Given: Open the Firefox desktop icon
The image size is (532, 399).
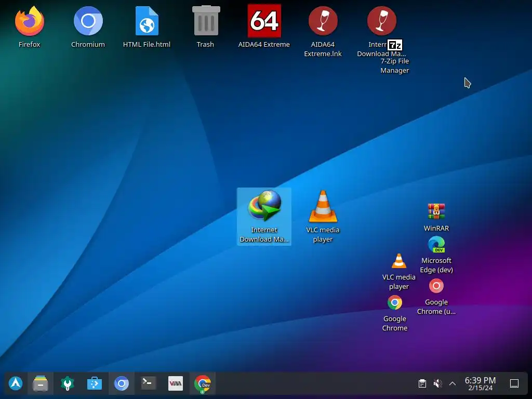Looking at the screenshot, I should (x=30, y=21).
